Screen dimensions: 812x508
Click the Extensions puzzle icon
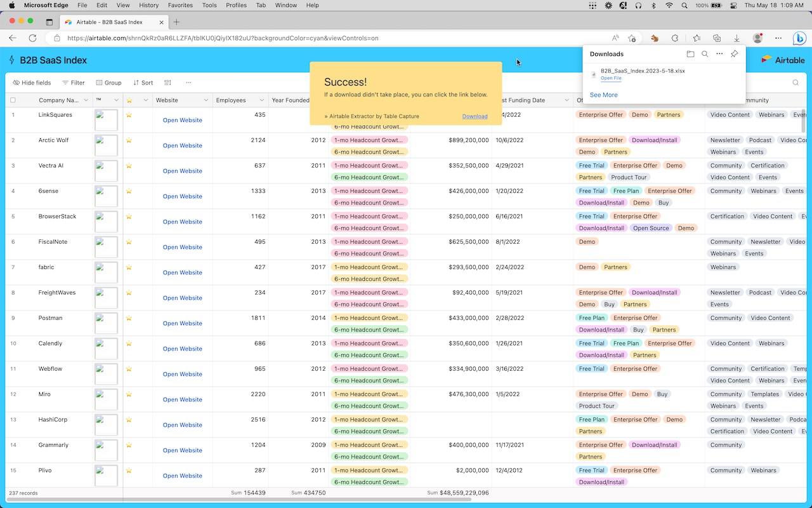coord(675,38)
